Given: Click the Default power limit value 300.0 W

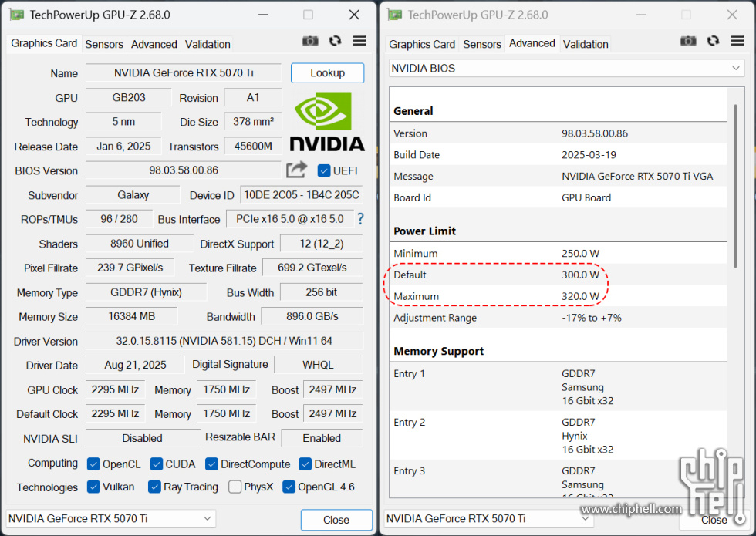Looking at the screenshot, I should point(580,275).
